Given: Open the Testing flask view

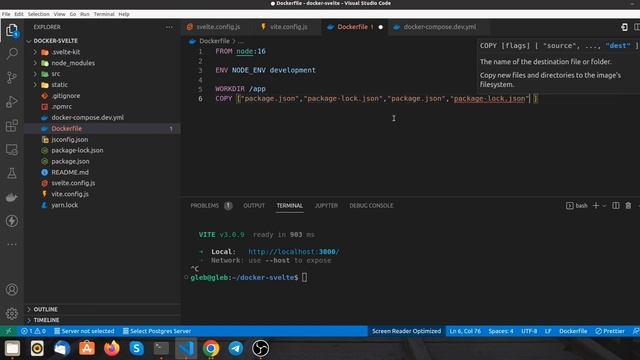Looking at the screenshot, I should tap(12, 173).
